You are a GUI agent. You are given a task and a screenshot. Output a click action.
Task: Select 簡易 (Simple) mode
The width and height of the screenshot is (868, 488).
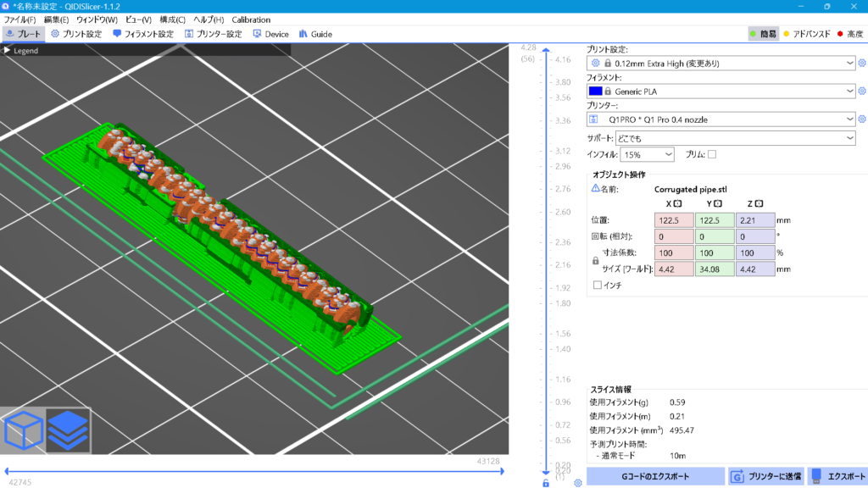(762, 34)
